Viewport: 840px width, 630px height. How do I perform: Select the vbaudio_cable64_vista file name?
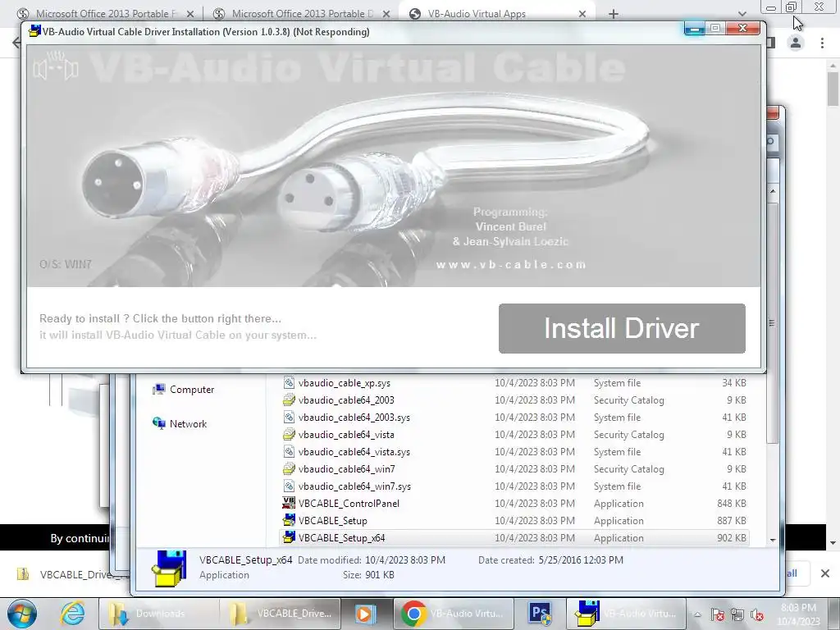[x=346, y=435]
